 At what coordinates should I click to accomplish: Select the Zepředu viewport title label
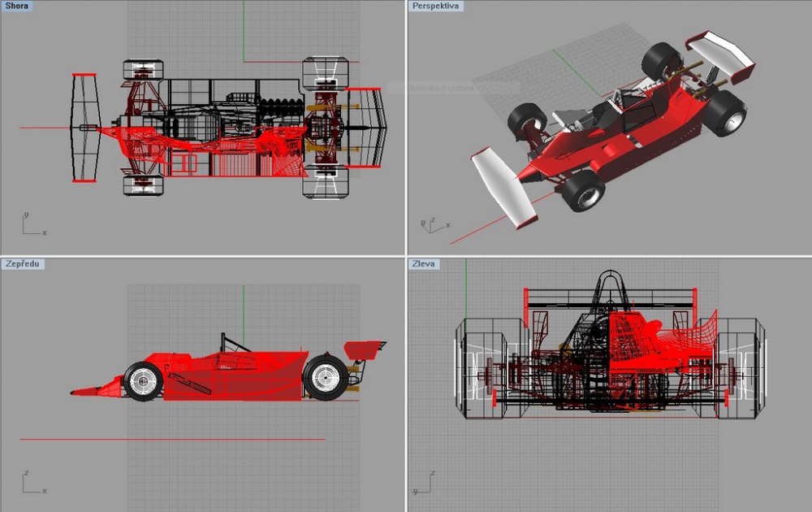23,264
